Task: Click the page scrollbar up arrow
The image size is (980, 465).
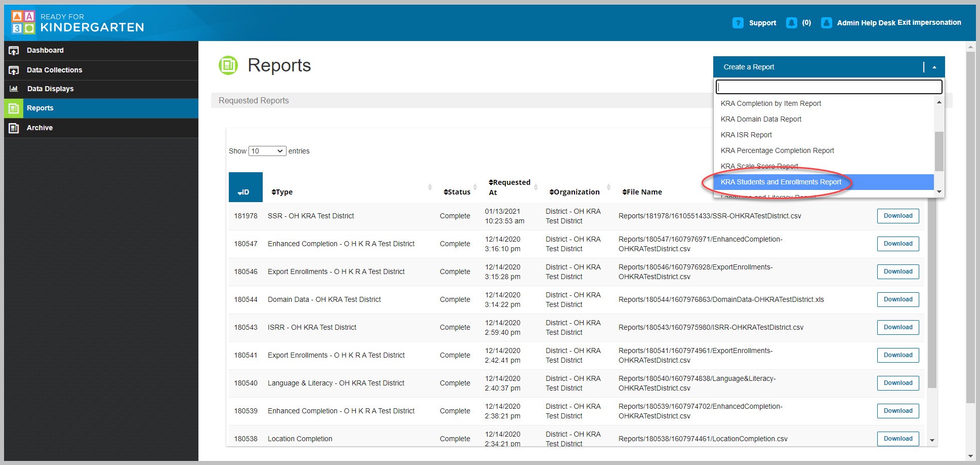Action: [970, 47]
